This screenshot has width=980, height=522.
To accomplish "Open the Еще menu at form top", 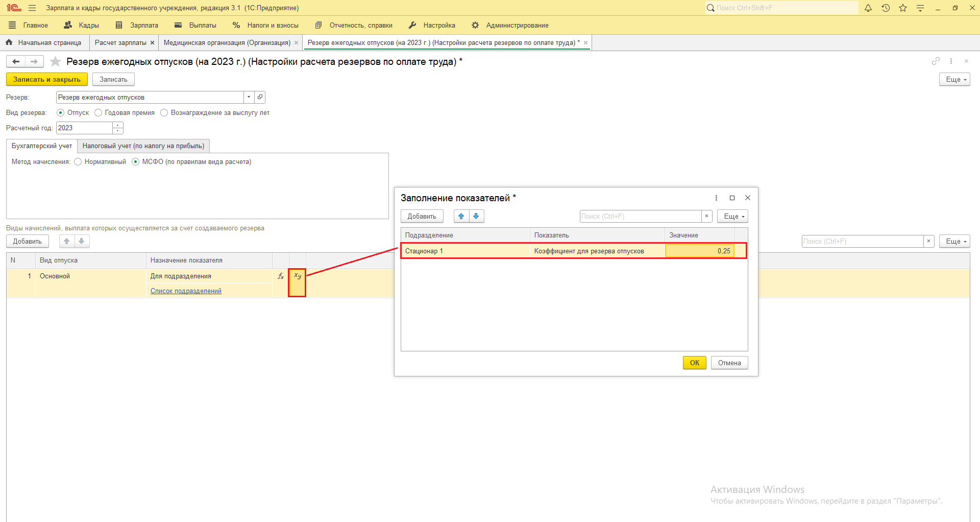I will coord(954,79).
